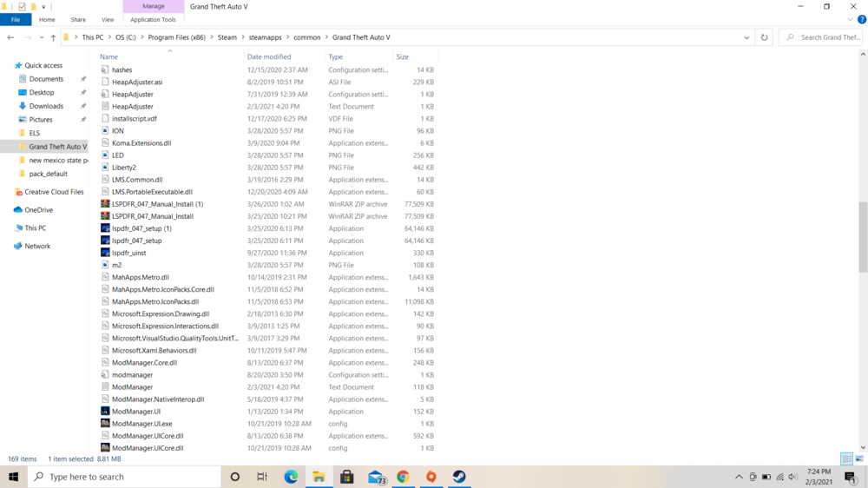
Task: Sort files by the Name column
Action: [108, 56]
